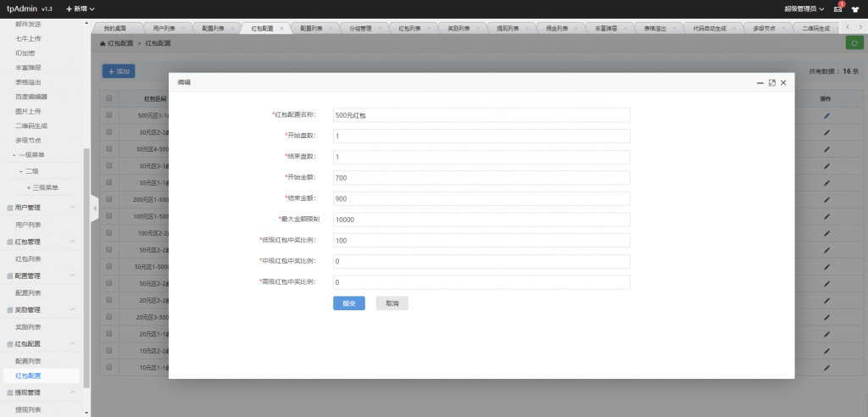Screen dimensions: 868x417
Task: Click the 提交 submit button
Action: (x=348, y=303)
